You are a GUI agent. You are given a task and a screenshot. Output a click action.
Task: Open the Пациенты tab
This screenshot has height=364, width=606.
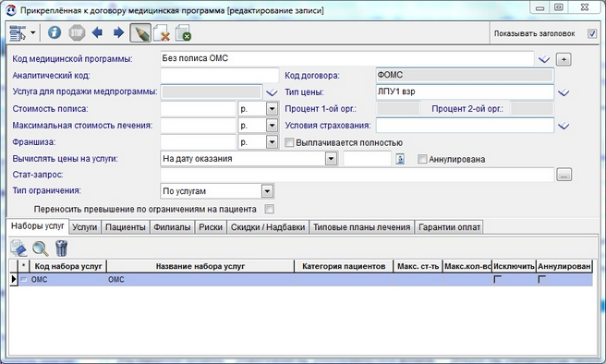pyautogui.click(x=126, y=227)
